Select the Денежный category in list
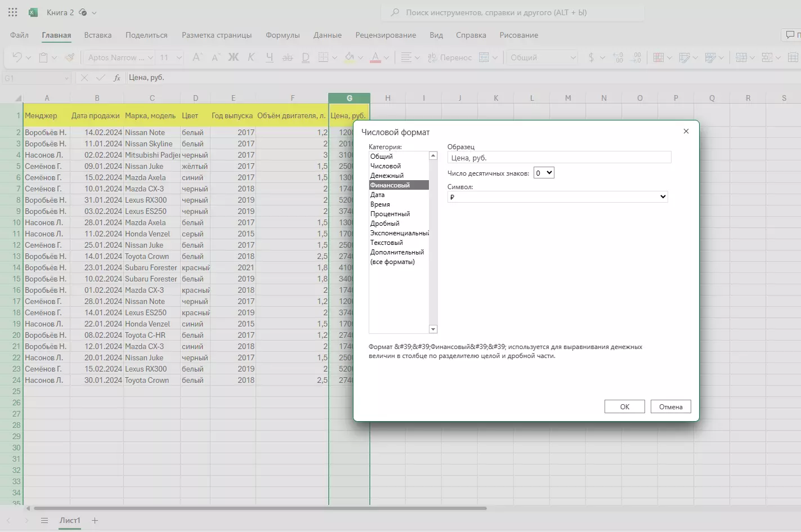The image size is (801, 532). pos(387,176)
